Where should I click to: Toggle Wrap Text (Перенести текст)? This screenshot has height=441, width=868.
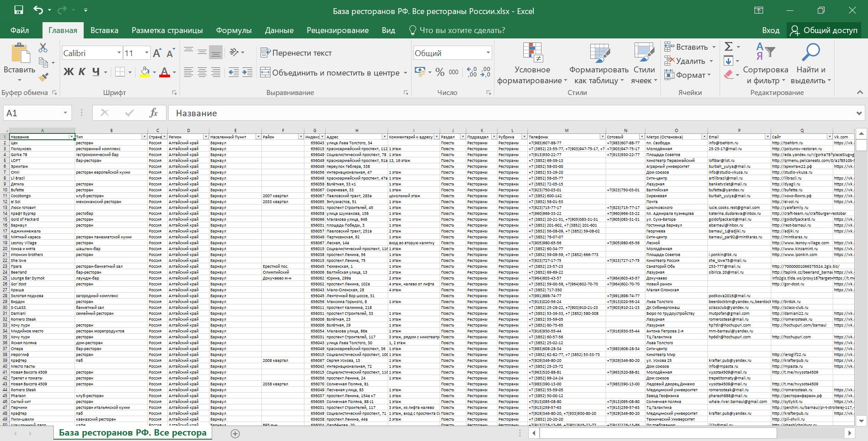296,53
